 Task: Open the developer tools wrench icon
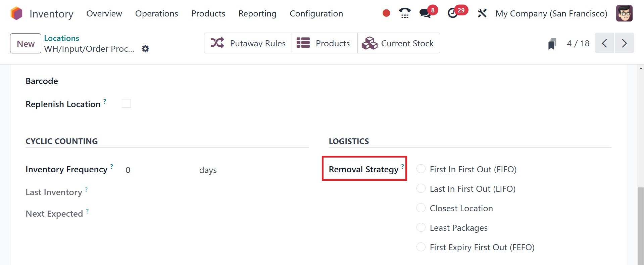coord(482,13)
